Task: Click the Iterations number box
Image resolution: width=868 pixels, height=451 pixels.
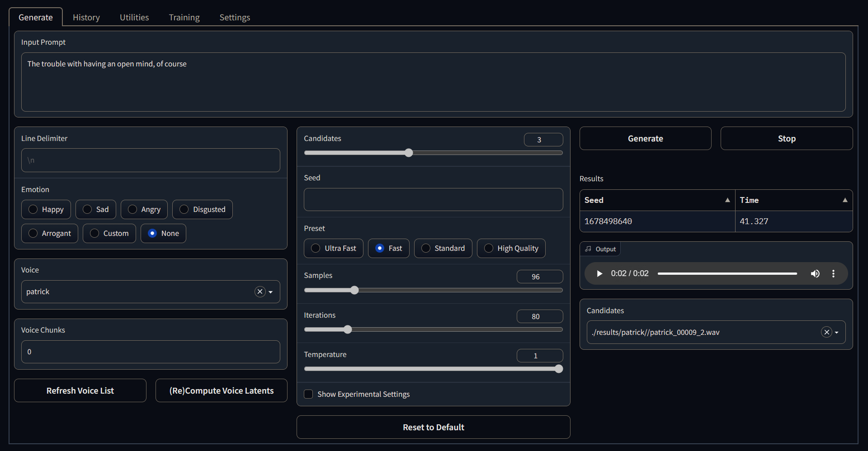Action: (x=540, y=316)
